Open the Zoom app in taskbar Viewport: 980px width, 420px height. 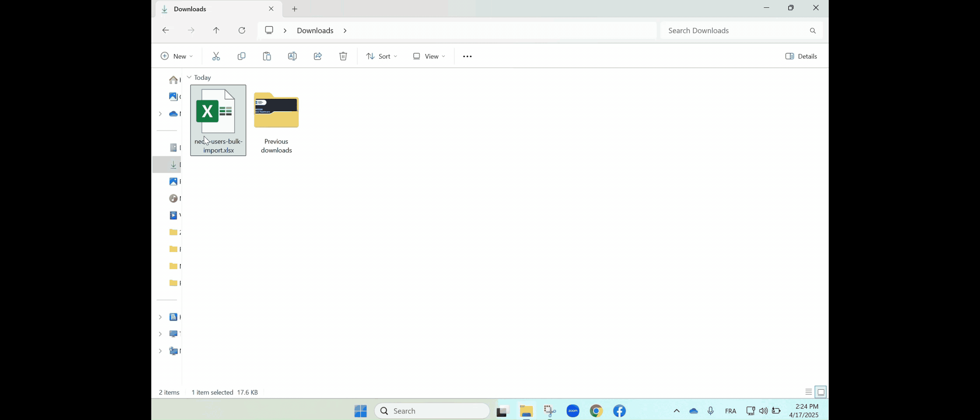pos(573,411)
